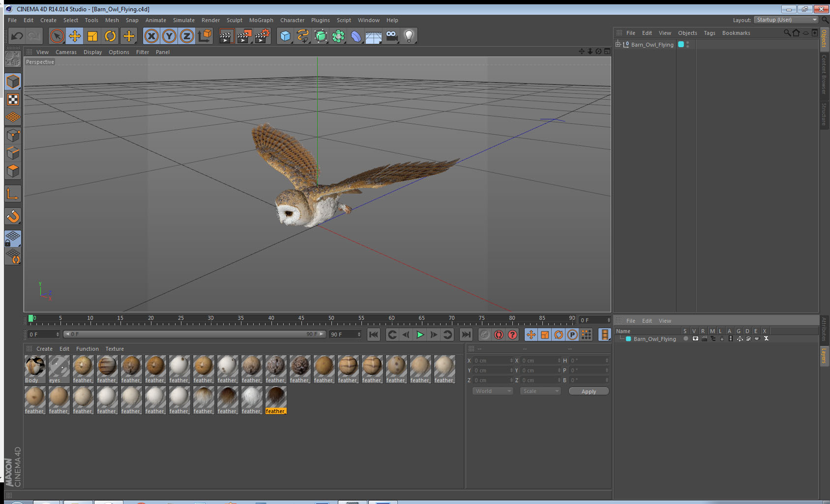Add a camera object icon
Viewport: 830px width, 504px height.
[x=391, y=36]
